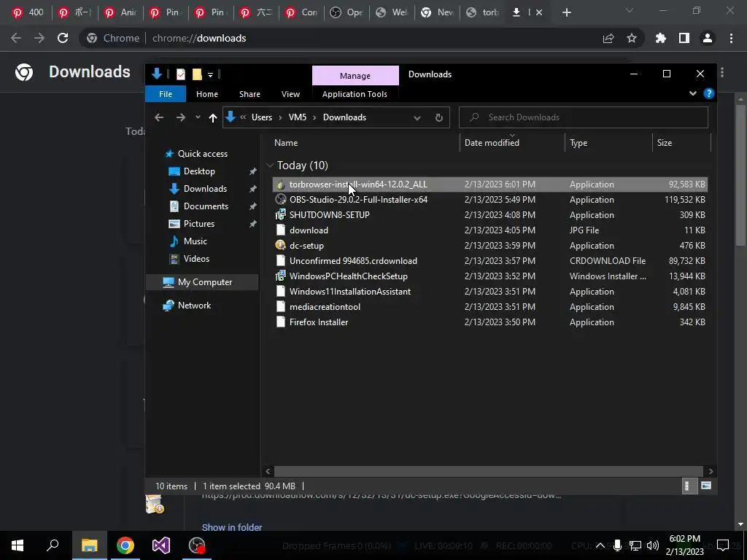Open Chrome tab search dropdown
Viewport: 747px width, 560px height.
point(630,10)
